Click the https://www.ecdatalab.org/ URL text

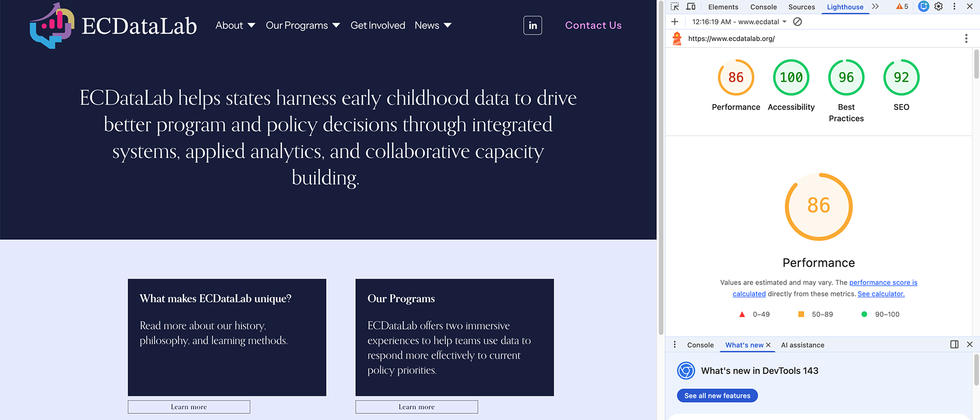(731, 38)
